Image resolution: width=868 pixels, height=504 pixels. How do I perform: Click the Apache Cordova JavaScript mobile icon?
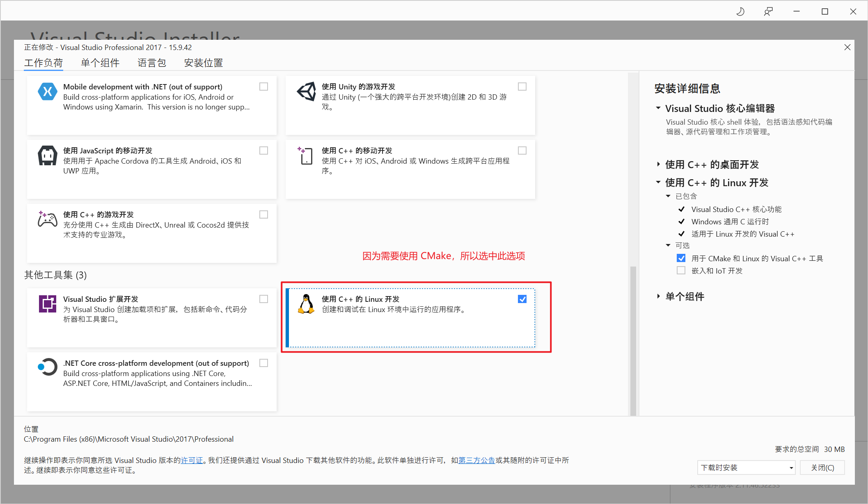[47, 155]
